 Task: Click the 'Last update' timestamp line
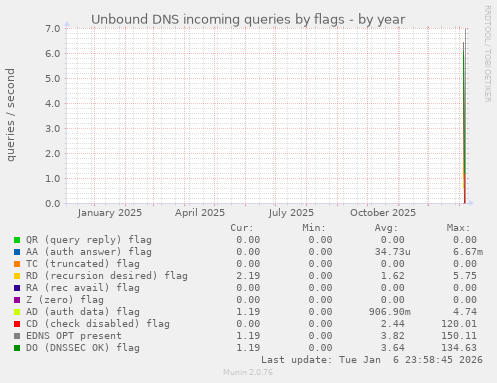(x=372, y=360)
